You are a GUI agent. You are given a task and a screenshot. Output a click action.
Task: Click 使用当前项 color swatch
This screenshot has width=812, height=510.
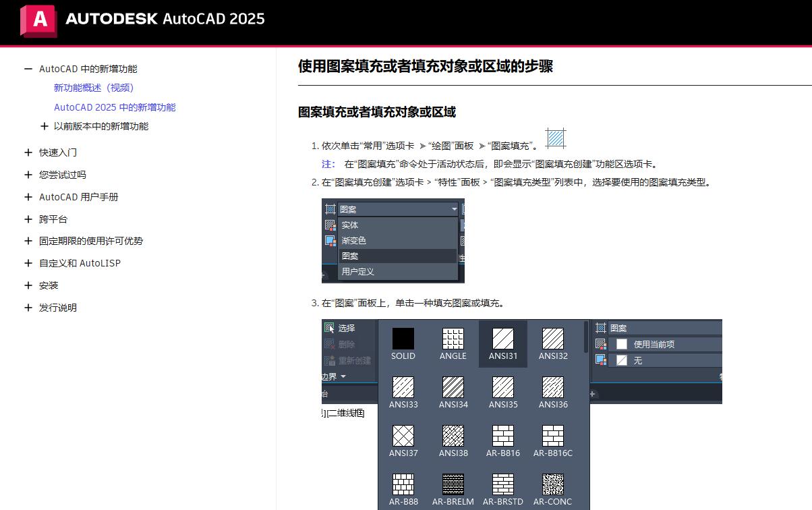[621, 344]
